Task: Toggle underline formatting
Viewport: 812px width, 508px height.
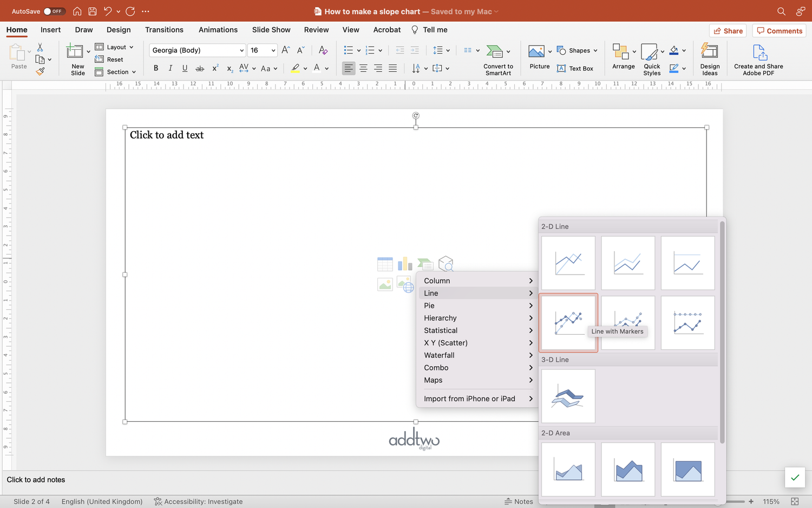Action: point(184,68)
